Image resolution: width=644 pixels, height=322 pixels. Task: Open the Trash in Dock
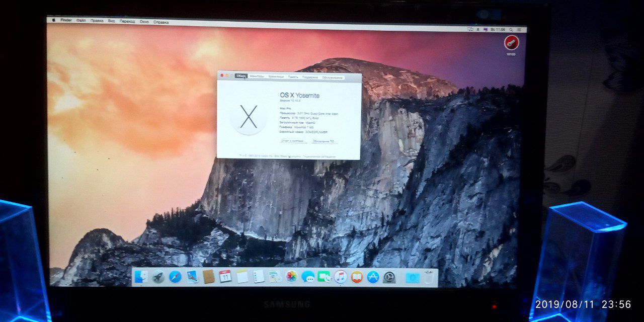point(428,276)
